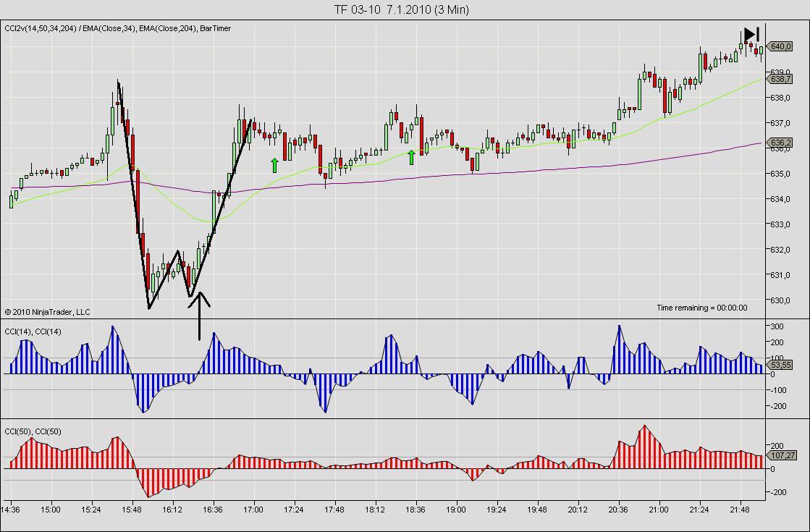This screenshot has width=810, height=532.
Task: Select the CCI(14), CCI(14) panel label
Action: pos(33,332)
